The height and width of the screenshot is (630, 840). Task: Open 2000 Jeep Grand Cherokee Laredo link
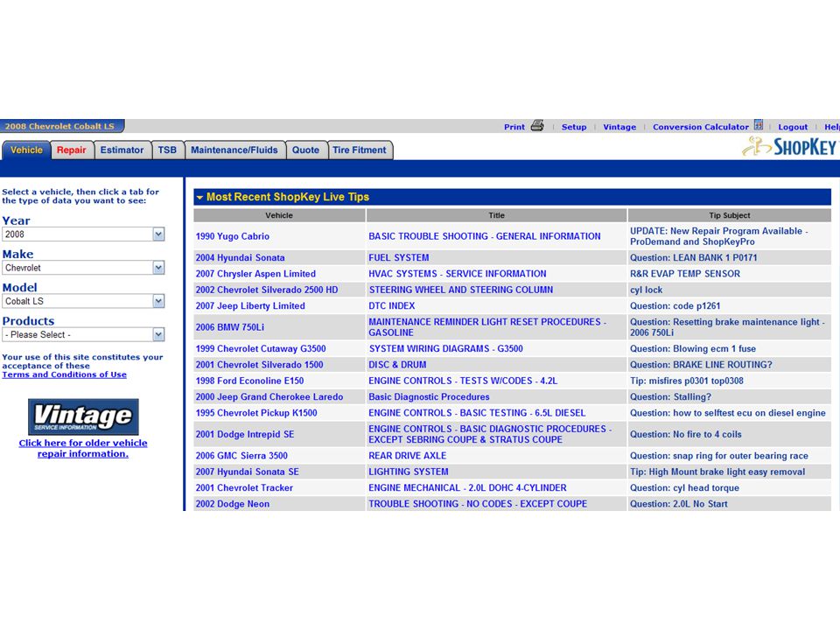point(269,397)
